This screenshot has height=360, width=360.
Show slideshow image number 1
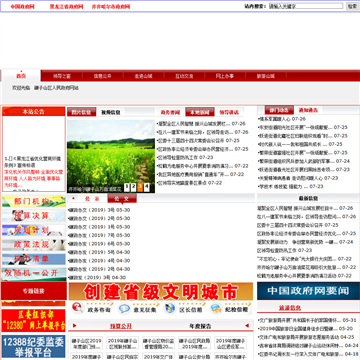coord(127,187)
